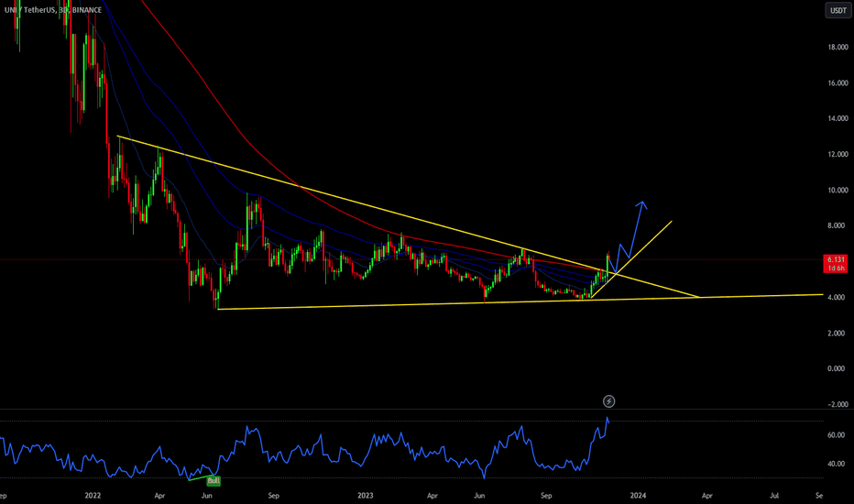Click the 0.000 price axis label
The width and height of the screenshot is (854, 504).
pyautogui.click(x=838, y=369)
